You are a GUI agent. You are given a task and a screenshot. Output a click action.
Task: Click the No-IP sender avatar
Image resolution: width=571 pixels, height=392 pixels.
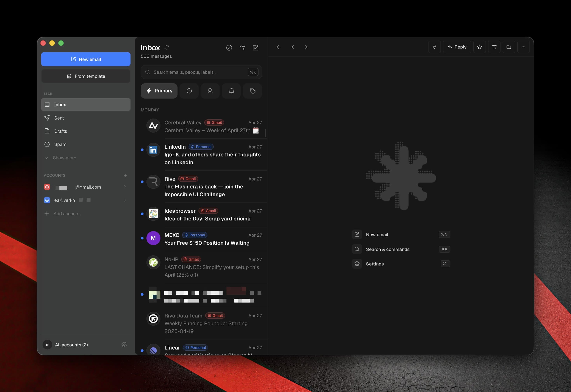(153, 262)
